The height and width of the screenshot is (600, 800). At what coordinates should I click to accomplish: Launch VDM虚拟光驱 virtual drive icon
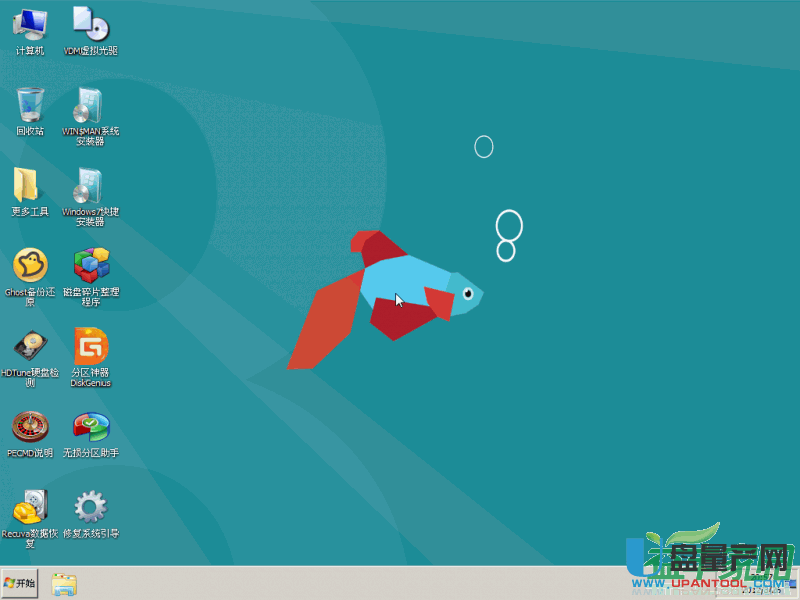coord(90,24)
